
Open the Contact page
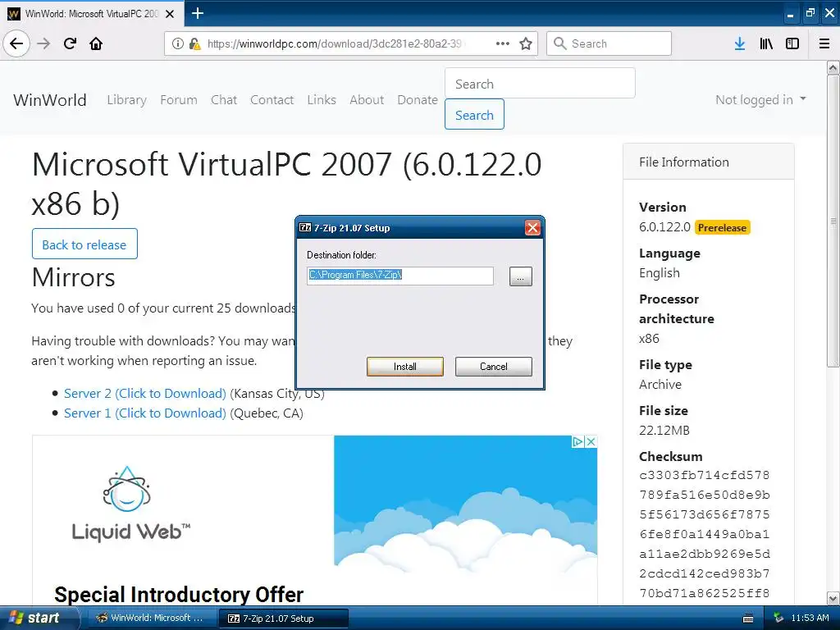click(x=272, y=99)
